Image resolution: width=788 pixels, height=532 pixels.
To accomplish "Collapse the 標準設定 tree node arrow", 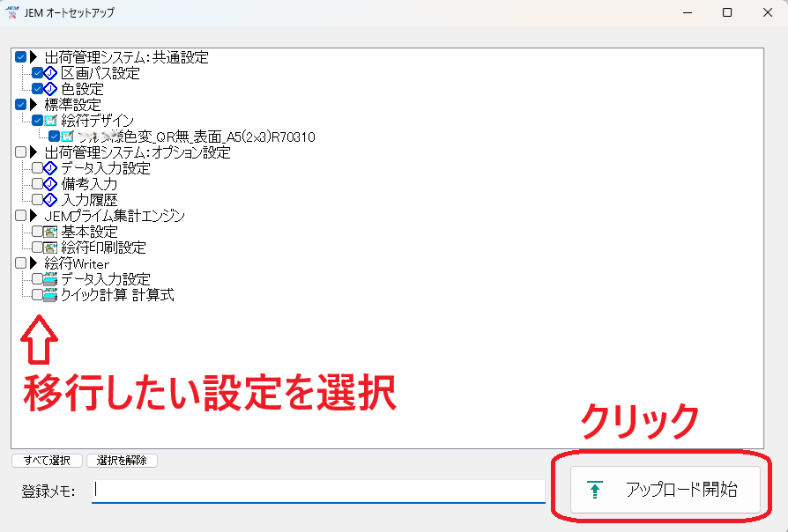I will click(34, 105).
